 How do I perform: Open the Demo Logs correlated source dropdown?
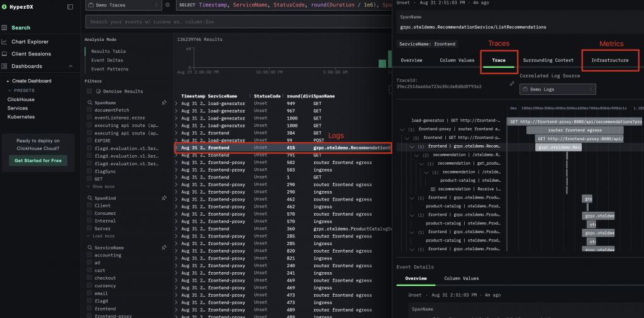click(557, 89)
